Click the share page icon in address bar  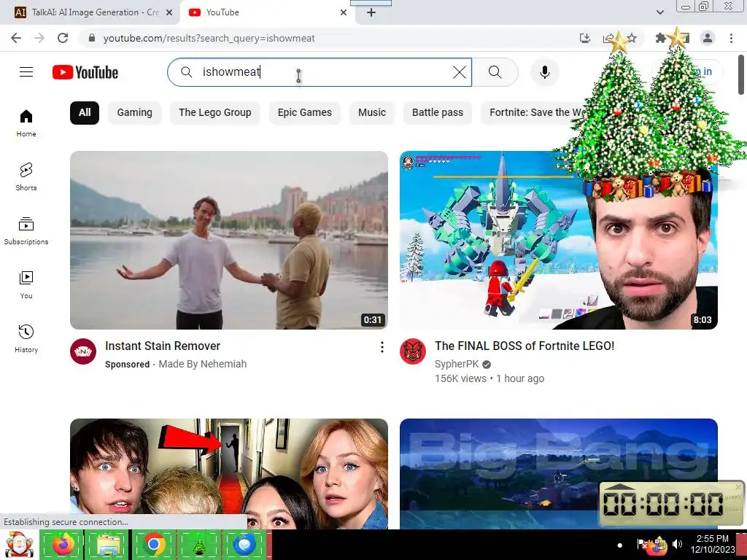click(608, 38)
